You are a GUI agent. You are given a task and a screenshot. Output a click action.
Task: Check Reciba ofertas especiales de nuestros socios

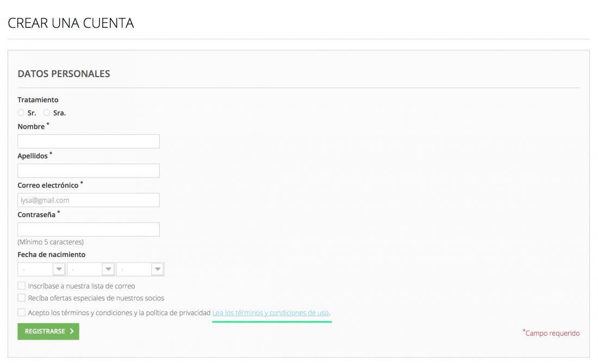pos(21,298)
